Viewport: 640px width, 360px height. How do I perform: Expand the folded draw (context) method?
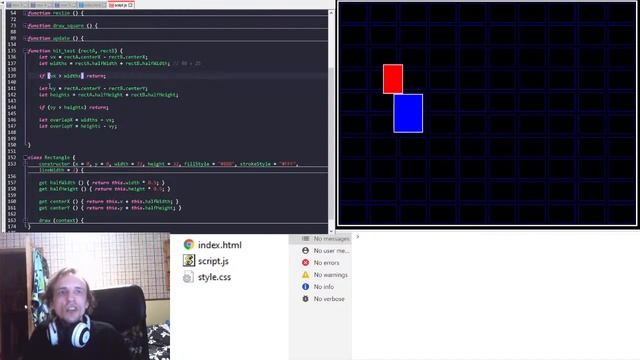pos(25,220)
